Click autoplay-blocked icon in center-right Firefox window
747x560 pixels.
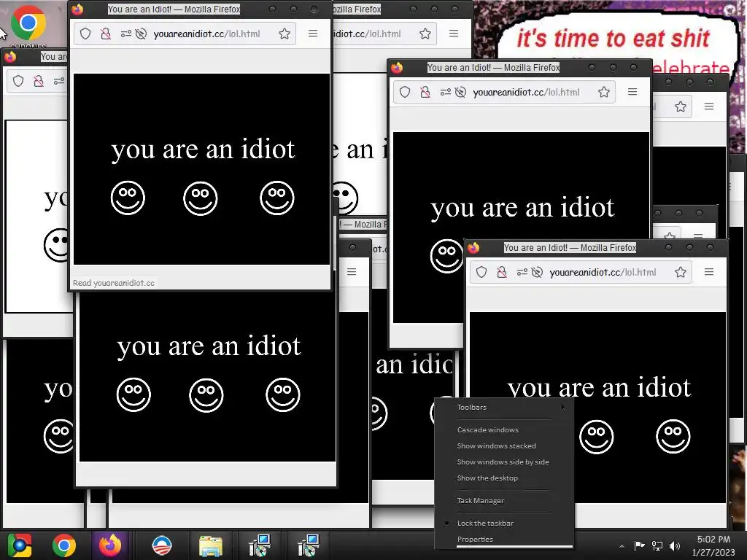(x=461, y=92)
